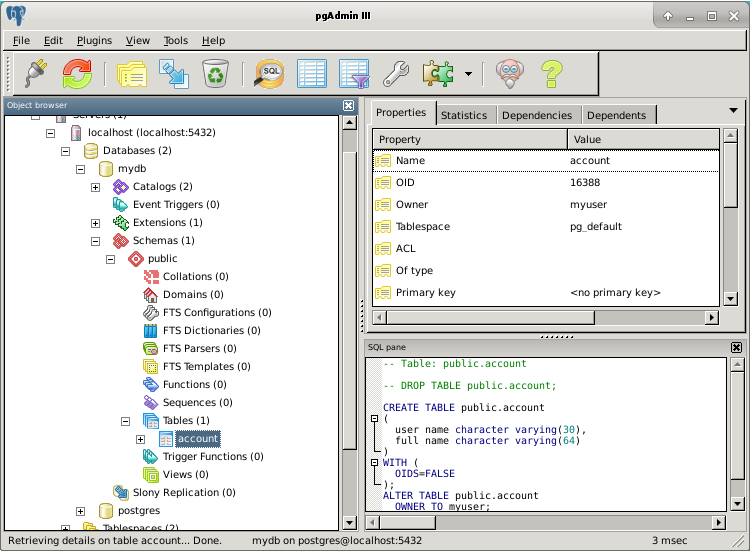Switch to the Dependents tab

pos(617,115)
